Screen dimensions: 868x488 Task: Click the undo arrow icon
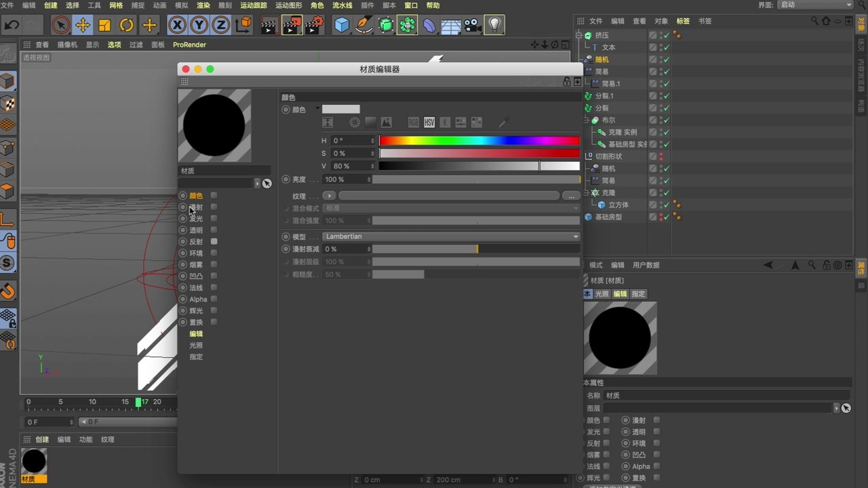(x=12, y=26)
